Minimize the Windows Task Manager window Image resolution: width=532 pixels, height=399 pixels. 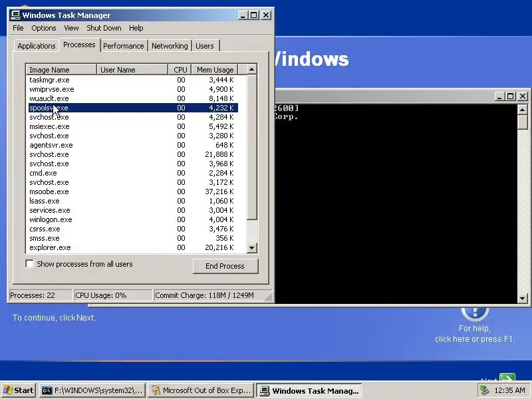[x=243, y=15]
